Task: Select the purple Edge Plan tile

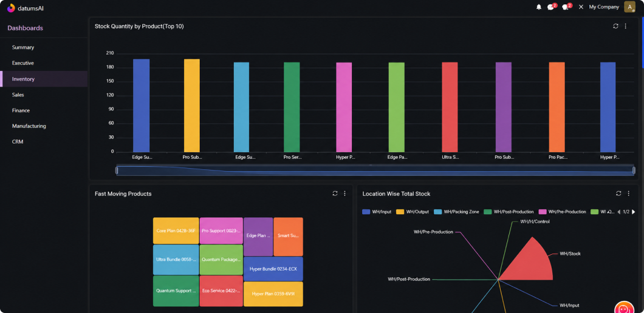Action: (x=258, y=237)
